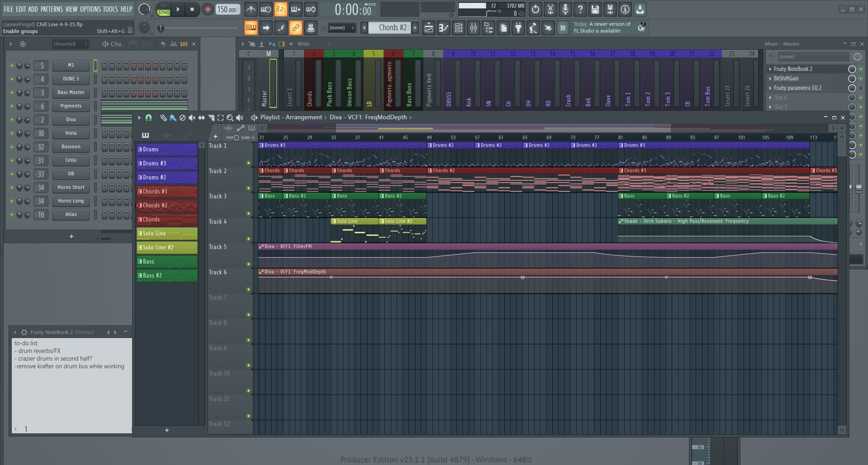Select the playlist Delete tool

point(182,117)
